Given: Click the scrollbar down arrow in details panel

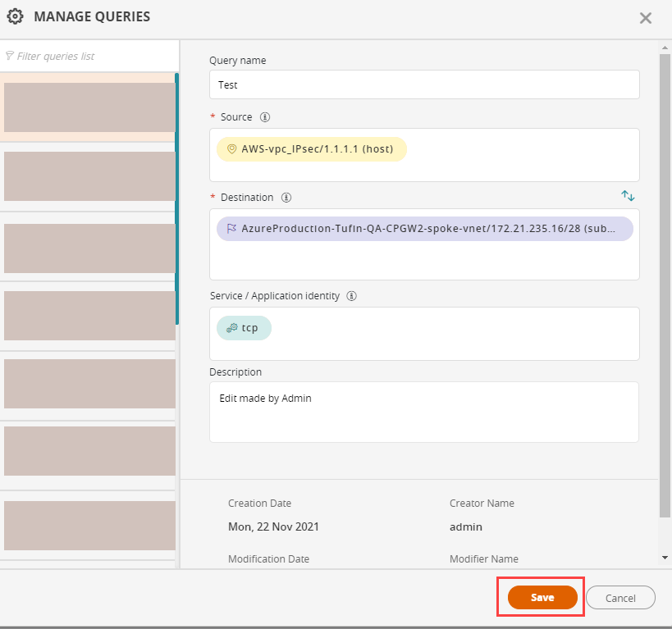Looking at the screenshot, I should coord(665,558).
